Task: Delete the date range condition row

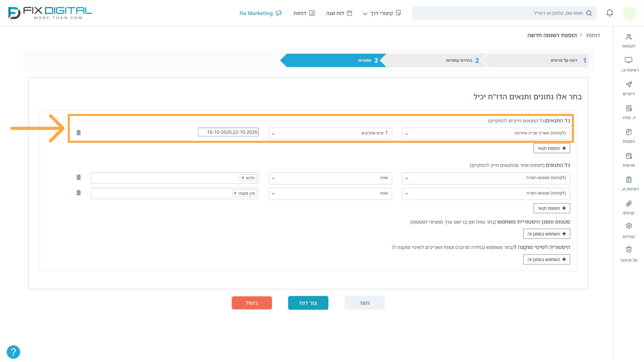Action: pyautogui.click(x=78, y=133)
